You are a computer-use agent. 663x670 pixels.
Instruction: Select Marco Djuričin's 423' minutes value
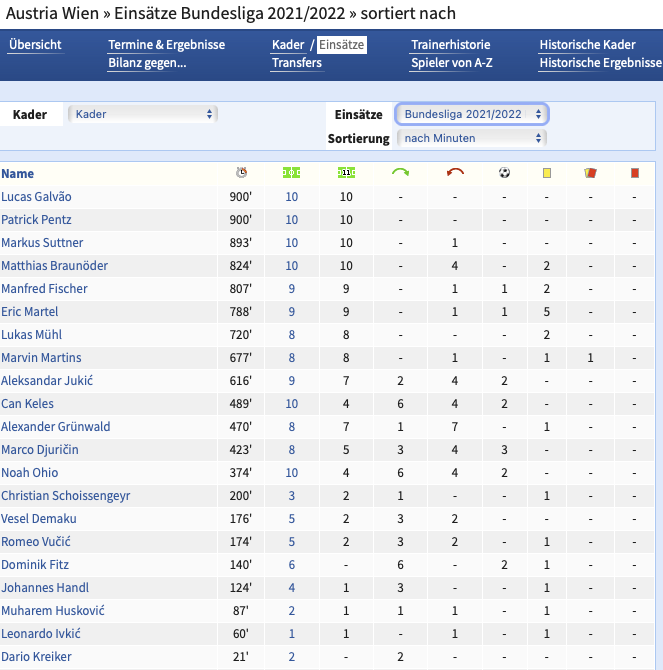(241, 450)
